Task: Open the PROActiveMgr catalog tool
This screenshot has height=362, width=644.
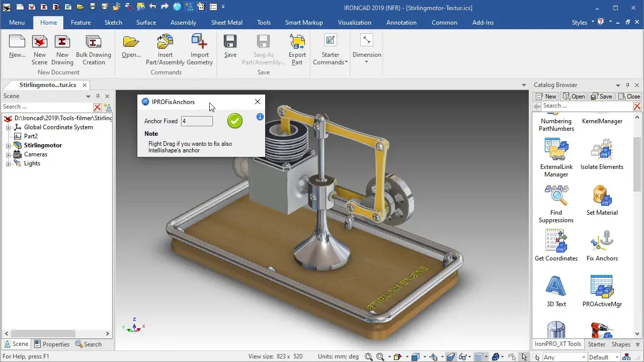Action: click(x=602, y=292)
